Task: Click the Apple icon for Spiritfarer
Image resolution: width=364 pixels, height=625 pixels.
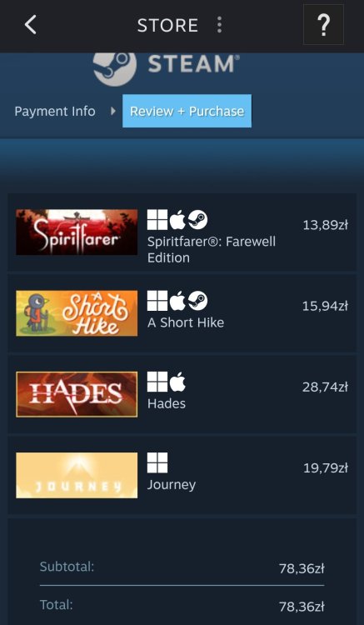Action: (x=177, y=220)
